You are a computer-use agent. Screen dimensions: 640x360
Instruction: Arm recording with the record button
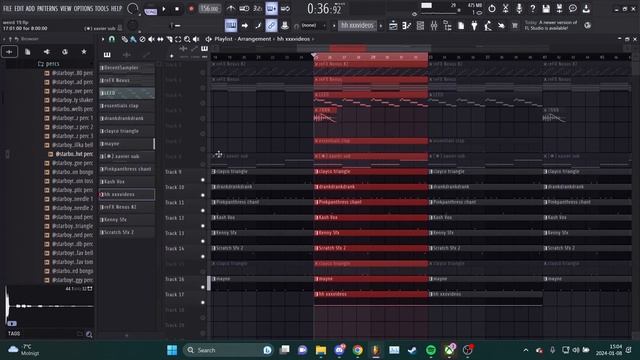click(x=191, y=9)
